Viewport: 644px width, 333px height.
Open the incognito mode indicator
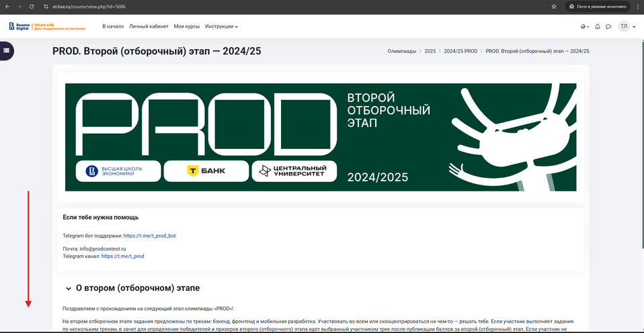click(598, 7)
